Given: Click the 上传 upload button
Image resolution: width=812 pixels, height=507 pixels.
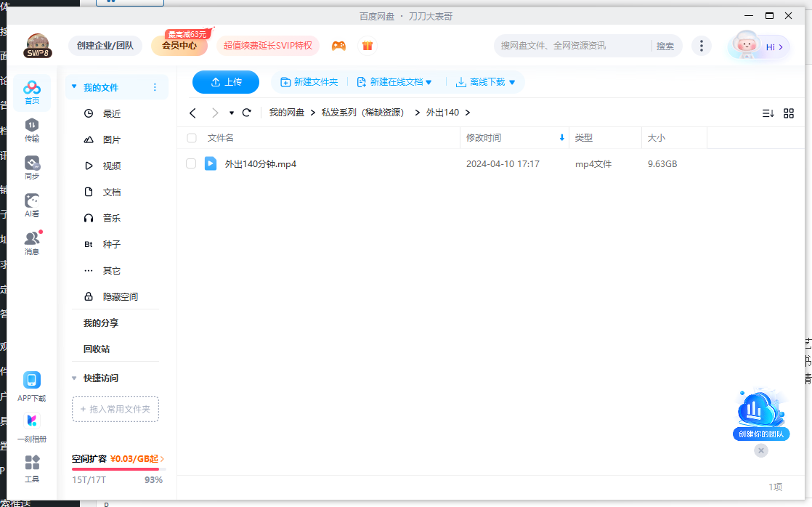Looking at the screenshot, I should pyautogui.click(x=225, y=82).
